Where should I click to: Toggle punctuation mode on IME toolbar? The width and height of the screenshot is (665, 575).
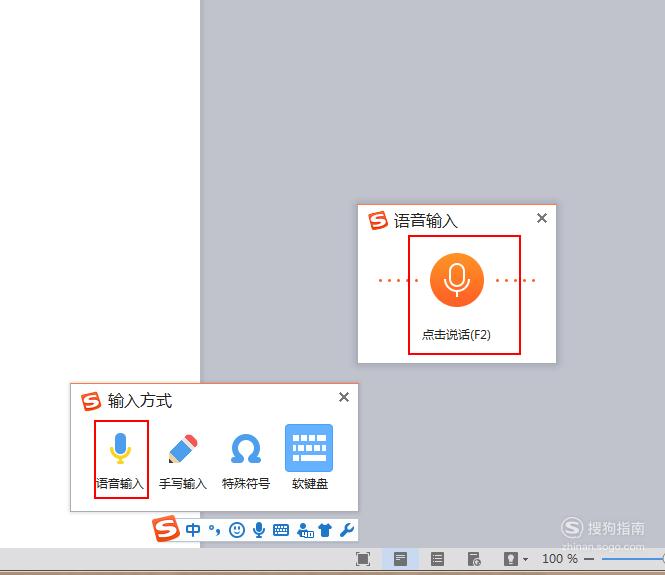click(x=215, y=530)
